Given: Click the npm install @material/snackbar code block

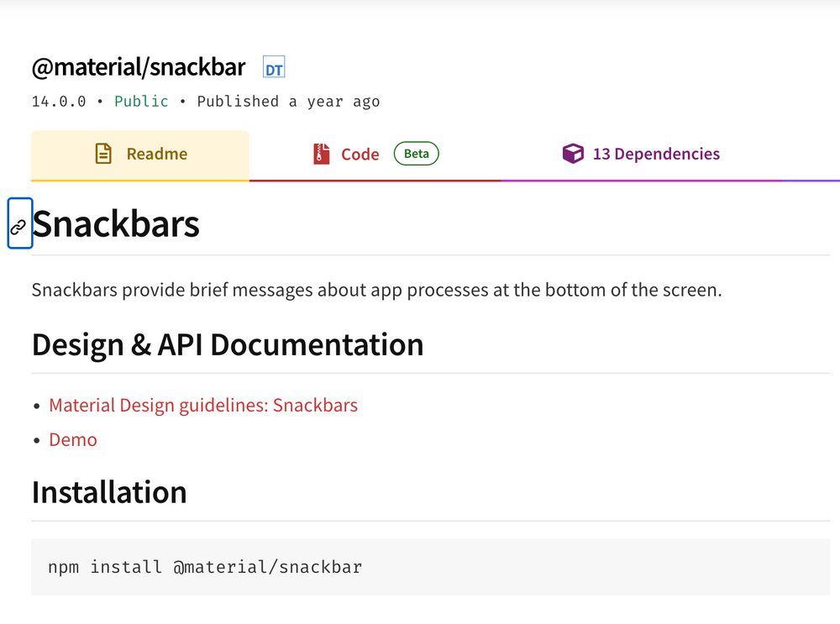Looking at the screenshot, I should tap(430, 567).
